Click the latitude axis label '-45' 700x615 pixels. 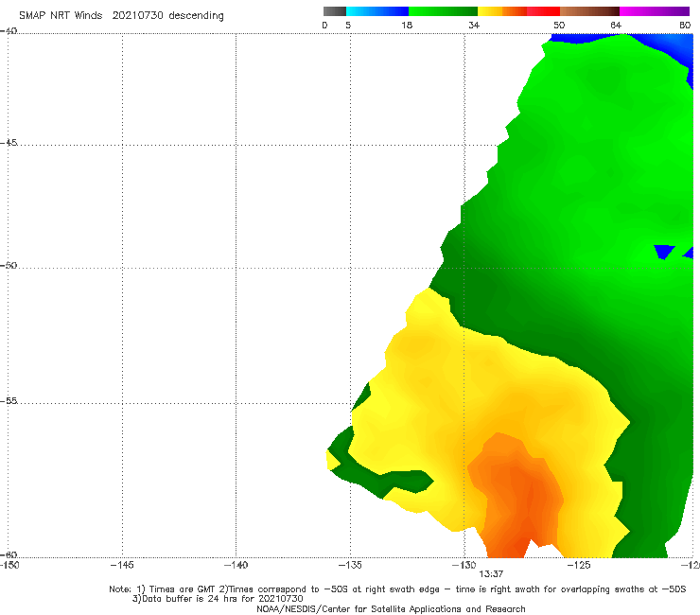coord(9,143)
